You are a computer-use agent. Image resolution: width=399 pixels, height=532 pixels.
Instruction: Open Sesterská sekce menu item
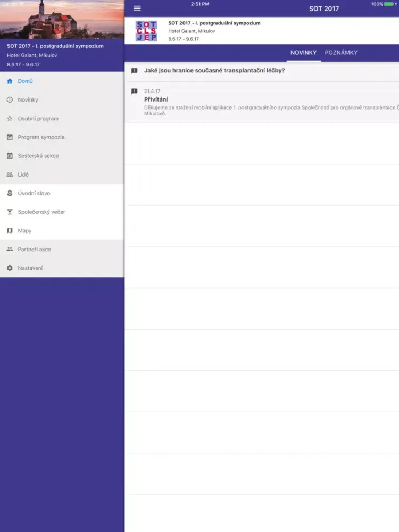(62, 156)
